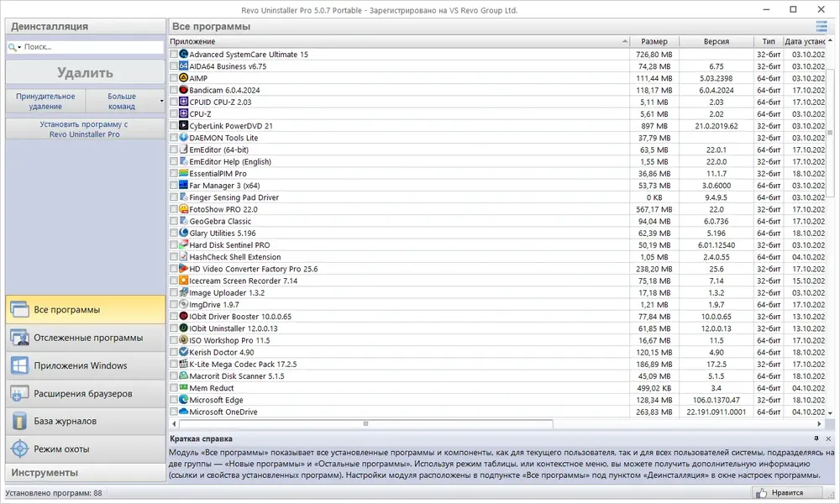Screen dimensions: 840x504
Task: Close the Краткая справка help panel
Action: [x=828, y=438]
